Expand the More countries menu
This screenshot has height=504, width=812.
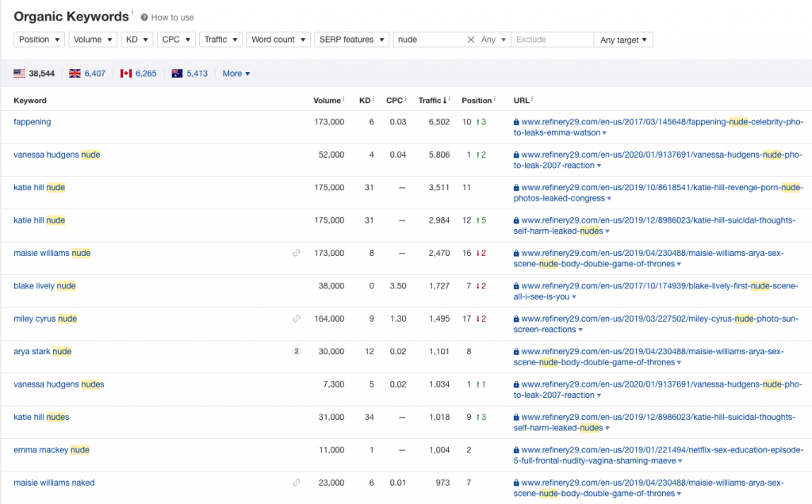point(236,74)
